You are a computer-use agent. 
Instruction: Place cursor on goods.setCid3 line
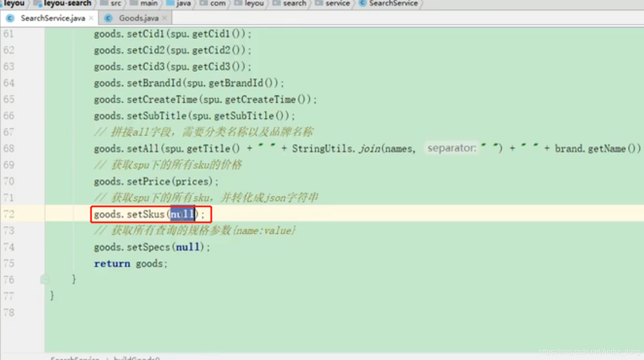click(x=173, y=67)
